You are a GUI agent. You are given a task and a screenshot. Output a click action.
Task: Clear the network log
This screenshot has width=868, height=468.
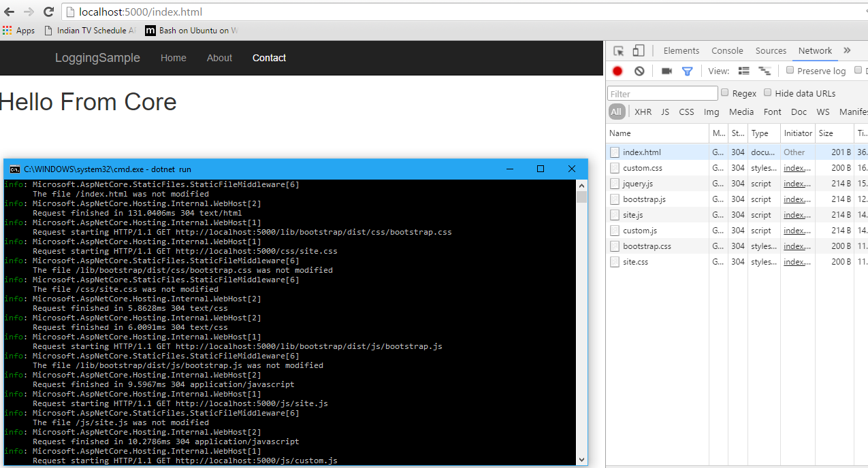pyautogui.click(x=639, y=71)
